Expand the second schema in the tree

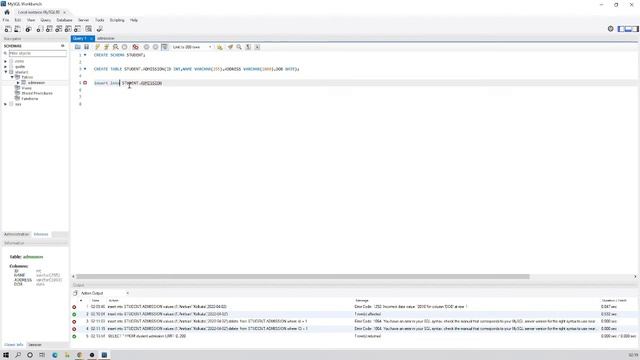6,67
